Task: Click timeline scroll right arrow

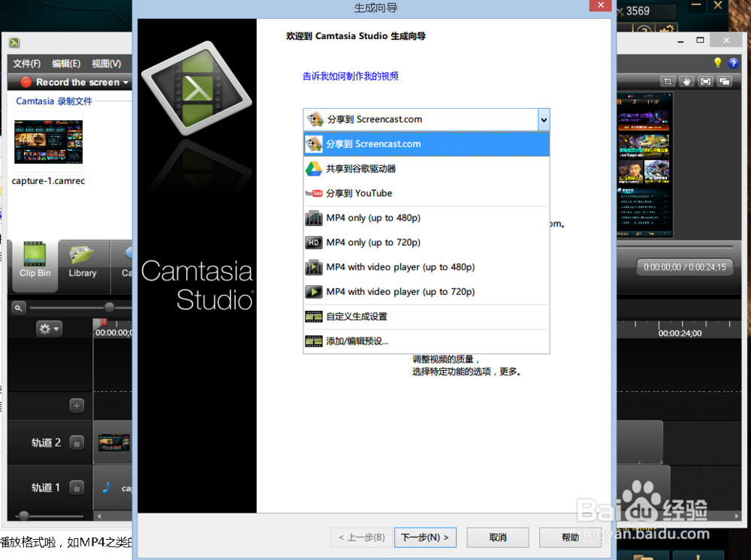Action: (737, 516)
